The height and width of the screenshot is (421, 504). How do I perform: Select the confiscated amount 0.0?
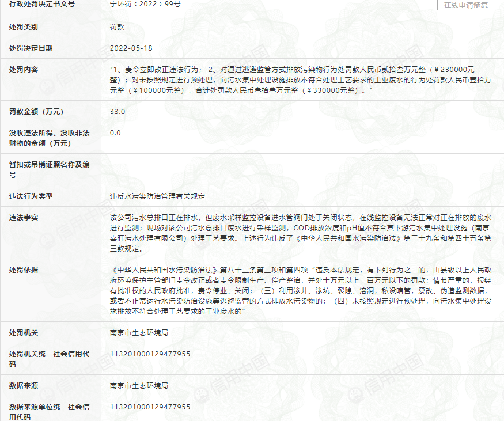click(x=115, y=132)
